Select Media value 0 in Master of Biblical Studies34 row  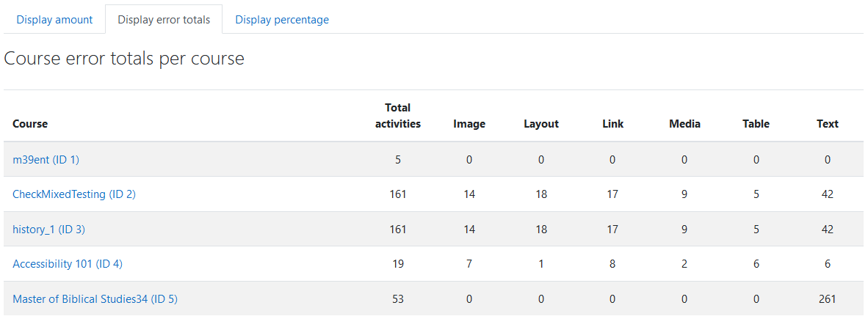(684, 299)
